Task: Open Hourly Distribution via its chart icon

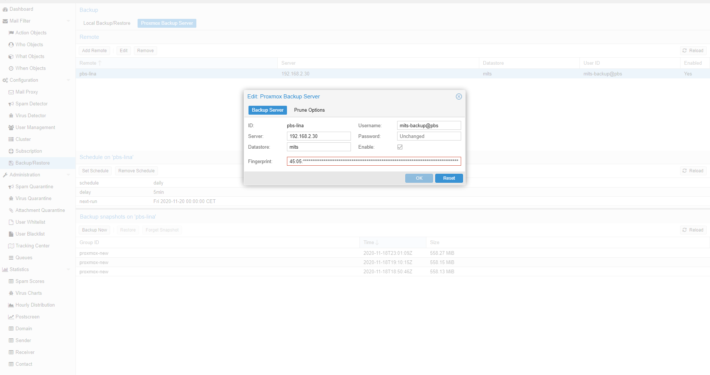Action: click(11, 305)
